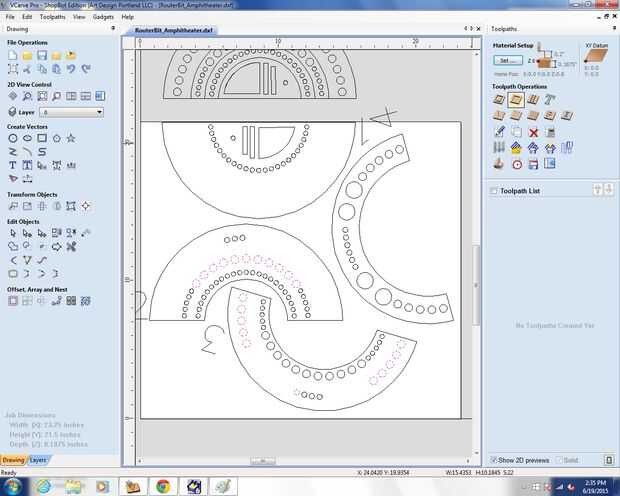Click the vertical scrollbar of the drawing canvas

click(x=476, y=285)
